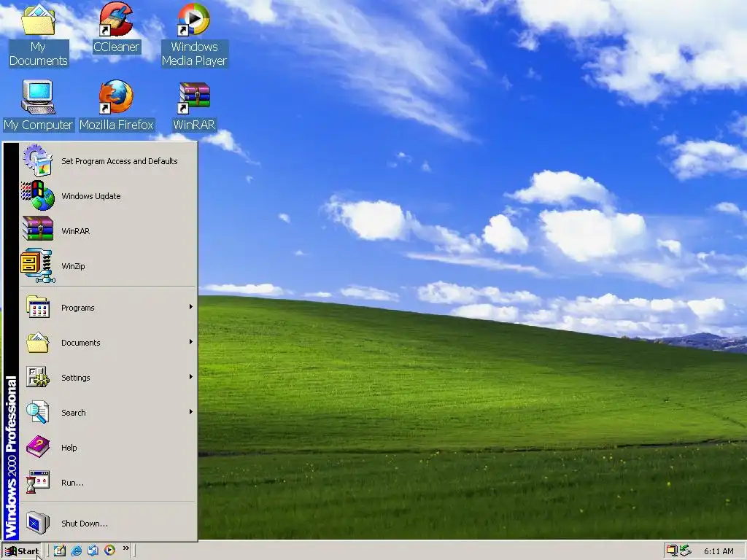The width and height of the screenshot is (747, 560).
Task: Open Help from the Start menu
Action: click(x=108, y=448)
